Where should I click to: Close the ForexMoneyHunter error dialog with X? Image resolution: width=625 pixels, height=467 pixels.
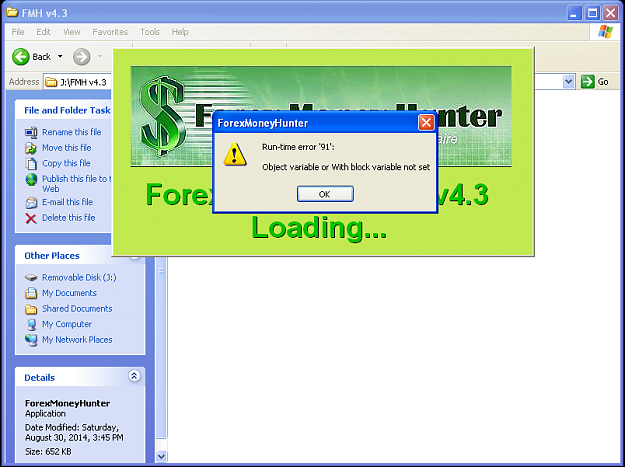[x=426, y=123]
